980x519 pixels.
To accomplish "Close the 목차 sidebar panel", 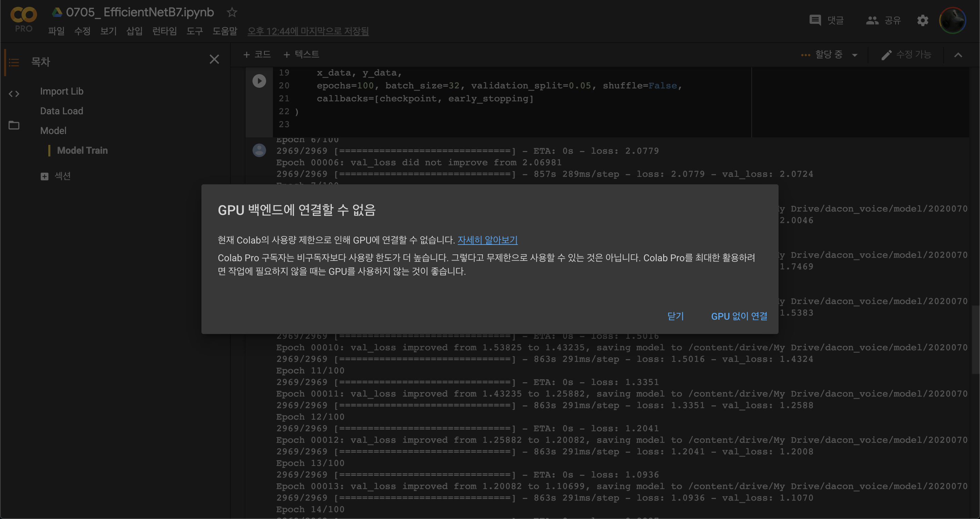I will click(x=214, y=59).
